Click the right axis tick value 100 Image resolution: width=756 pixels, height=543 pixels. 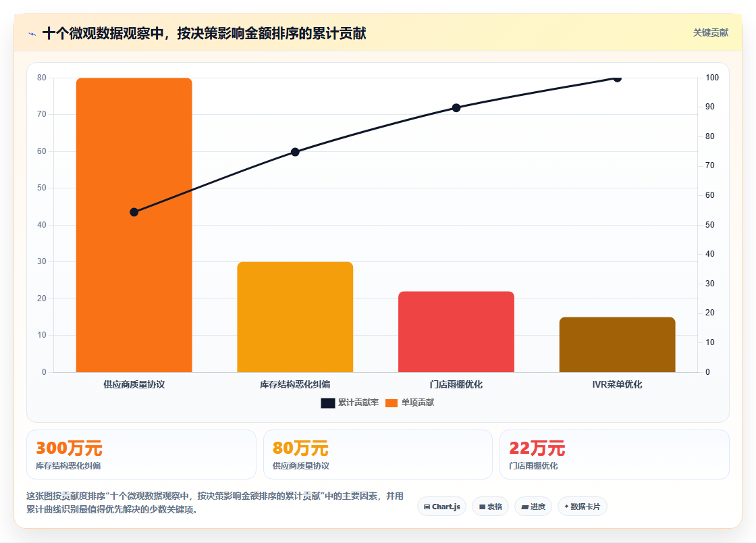click(x=712, y=78)
